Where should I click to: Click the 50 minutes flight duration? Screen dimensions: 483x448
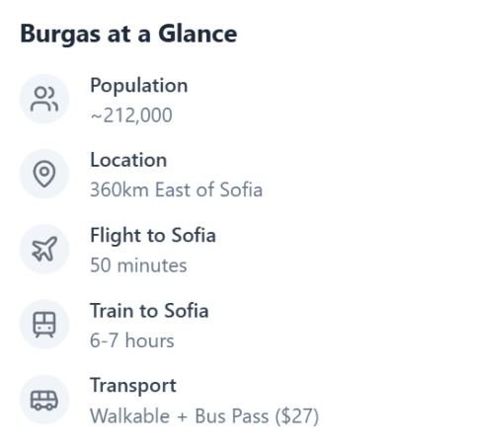[138, 265]
